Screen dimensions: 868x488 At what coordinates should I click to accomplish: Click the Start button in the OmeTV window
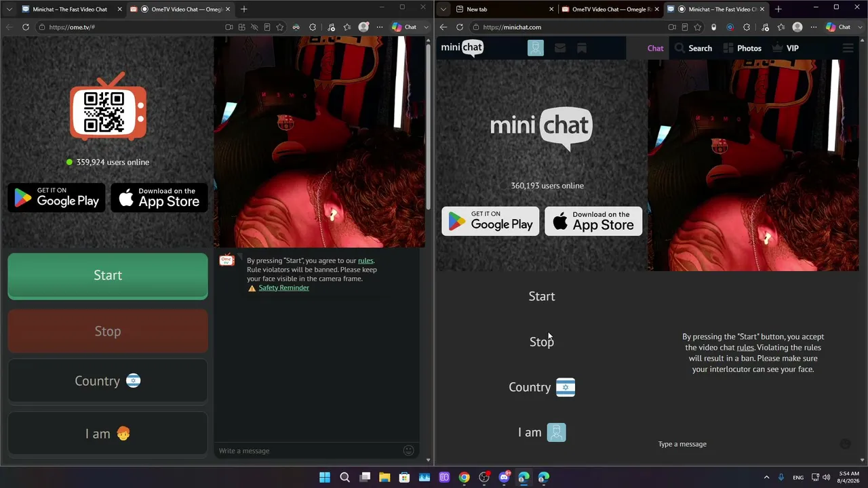pyautogui.click(x=108, y=275)
